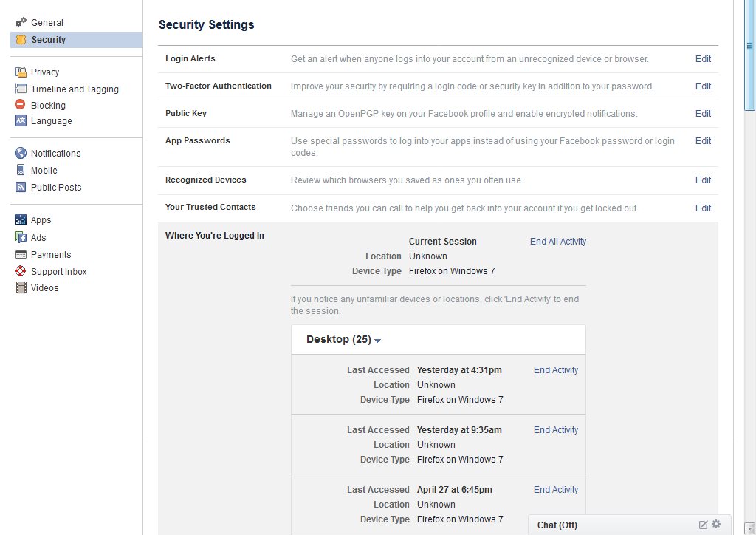The height and width of the screenshot is (535, 756).
Task: Click the Security badge icon
Action: point(21,40)
